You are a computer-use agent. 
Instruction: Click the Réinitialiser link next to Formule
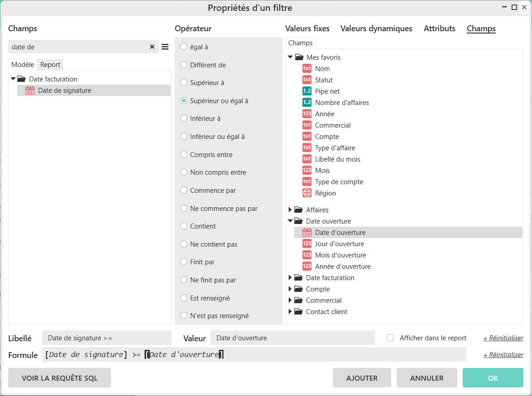(503, 355)
